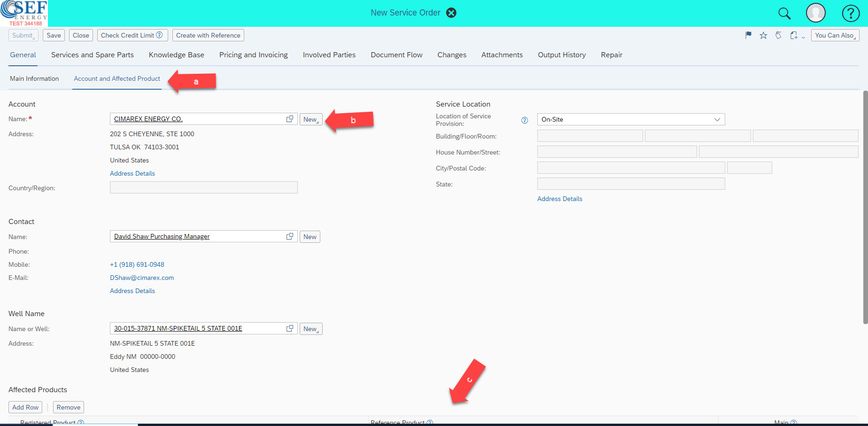Click help icon for Location of Service Provision
Screen dimensions: 868x426
(525, 120)
